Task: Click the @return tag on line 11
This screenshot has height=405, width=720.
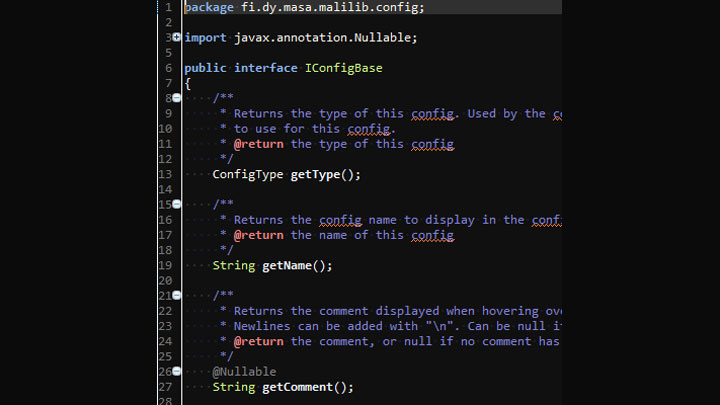Action: point(258,144)
